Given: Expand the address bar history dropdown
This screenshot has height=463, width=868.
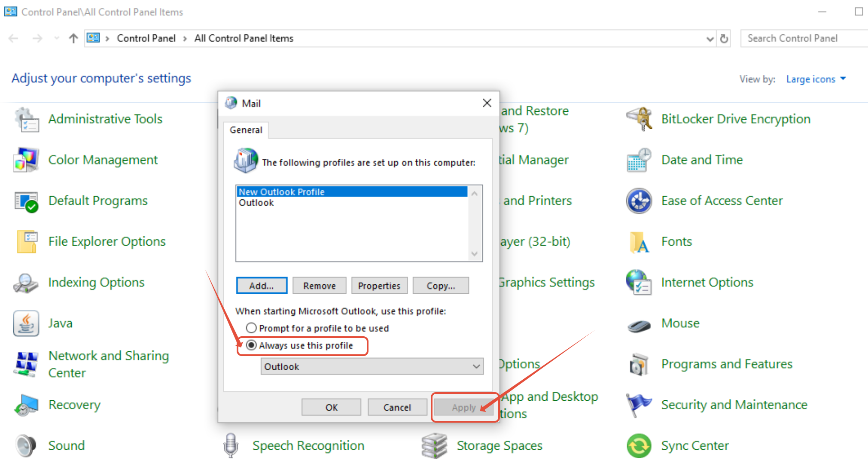Looking at the screenshot, I should (x=710, y=39).
